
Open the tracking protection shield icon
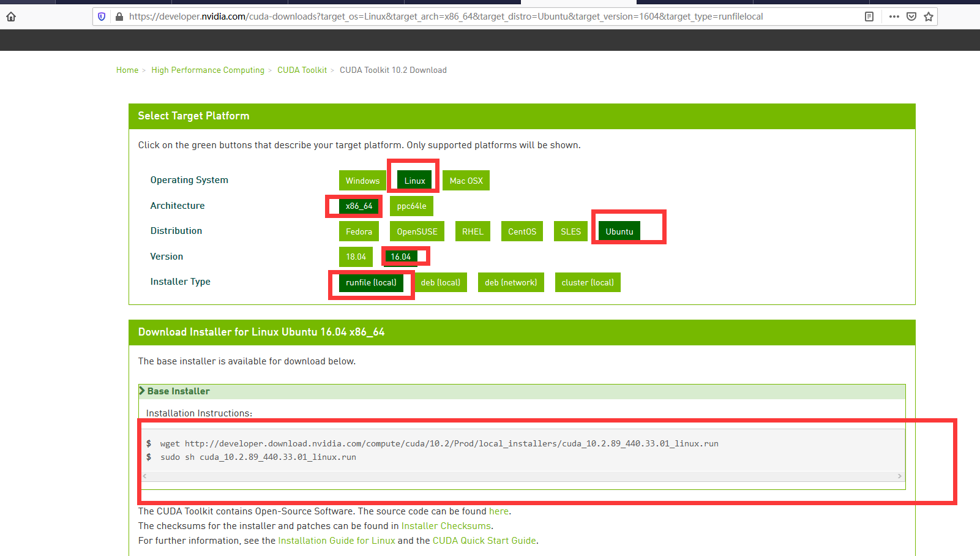click(x=102, y=17)
